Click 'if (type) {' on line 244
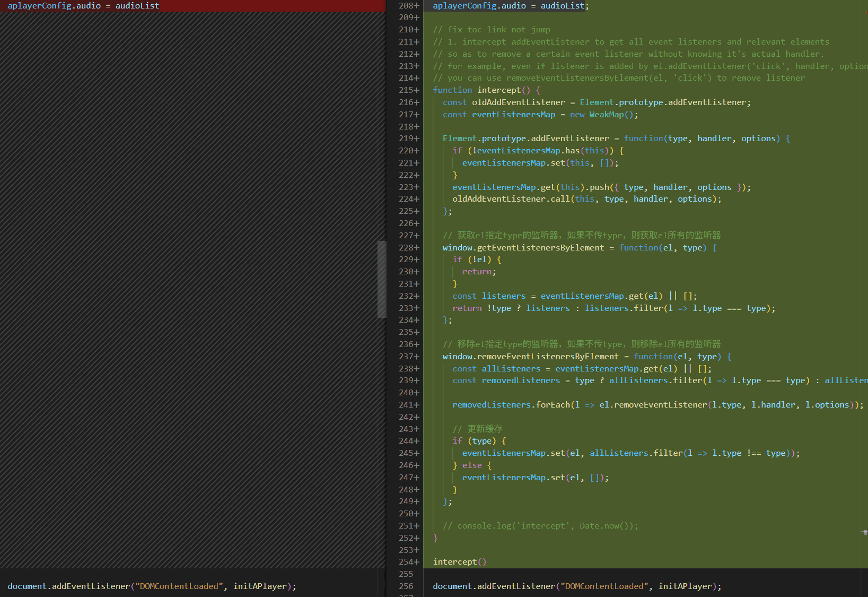 coord(479,441)
